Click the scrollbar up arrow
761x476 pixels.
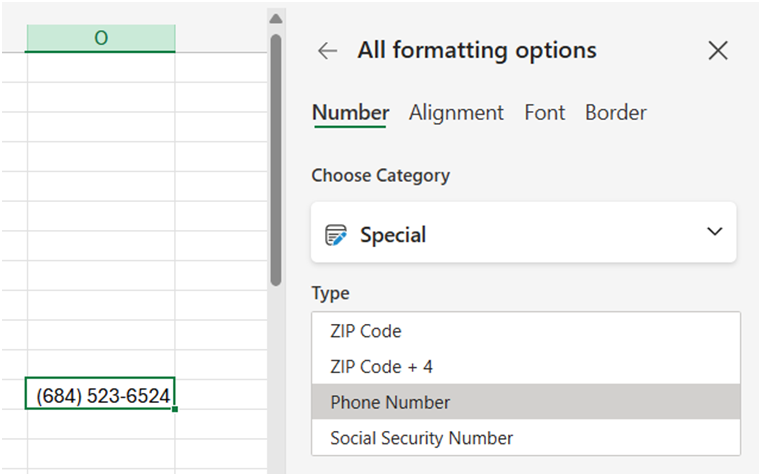(x=276, y=19)
